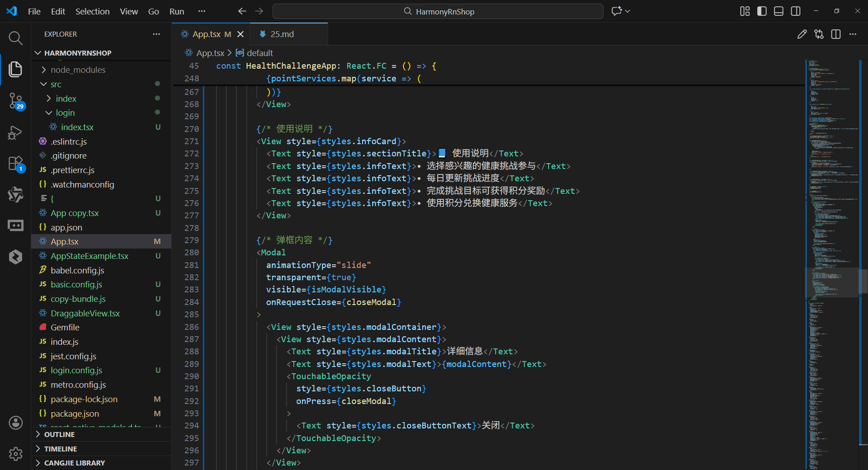Open DraggableView.tsx file

tap(101, 313)
